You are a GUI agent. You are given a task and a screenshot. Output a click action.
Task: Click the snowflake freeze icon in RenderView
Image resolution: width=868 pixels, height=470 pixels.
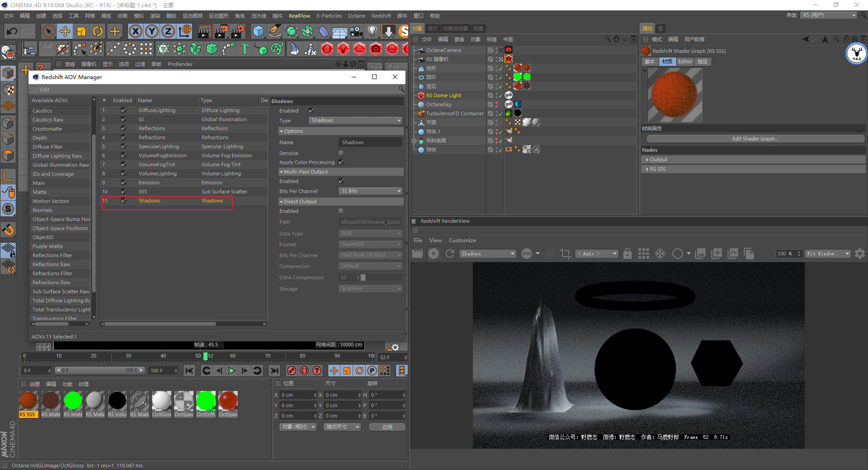(660, 254)
